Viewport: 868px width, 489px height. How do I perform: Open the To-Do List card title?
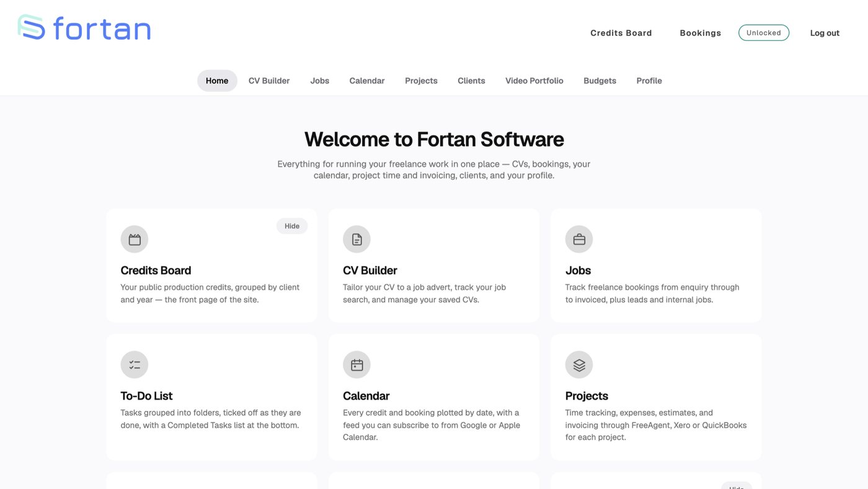point(146,395)
